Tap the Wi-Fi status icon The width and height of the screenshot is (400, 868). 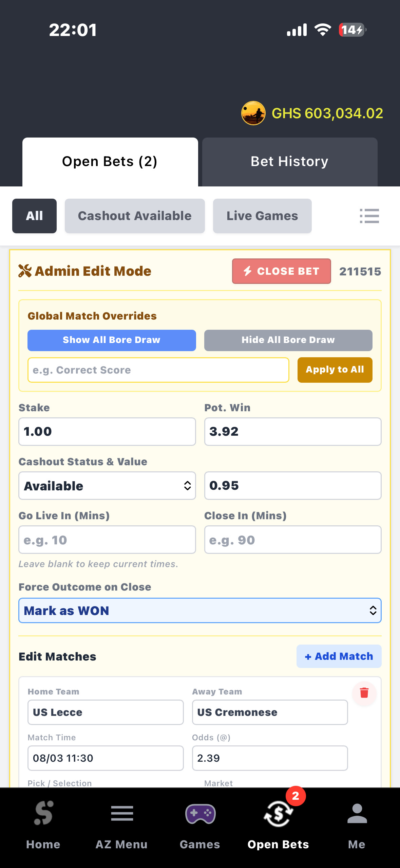point(323,30)
